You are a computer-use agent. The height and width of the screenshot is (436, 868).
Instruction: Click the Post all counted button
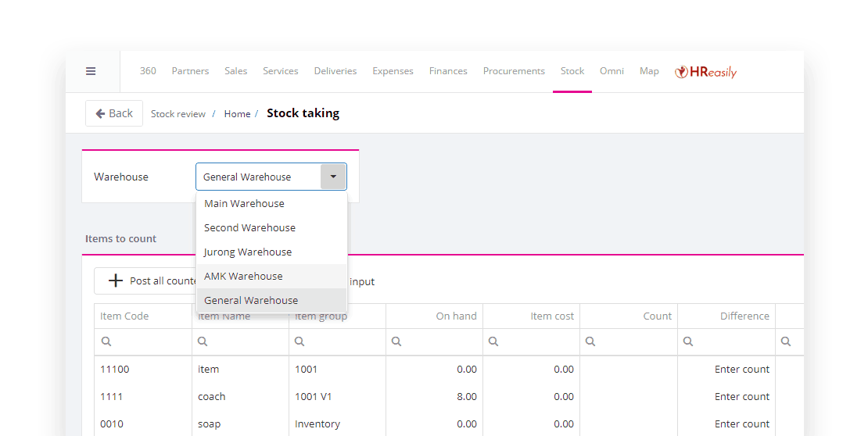[145, 281]
